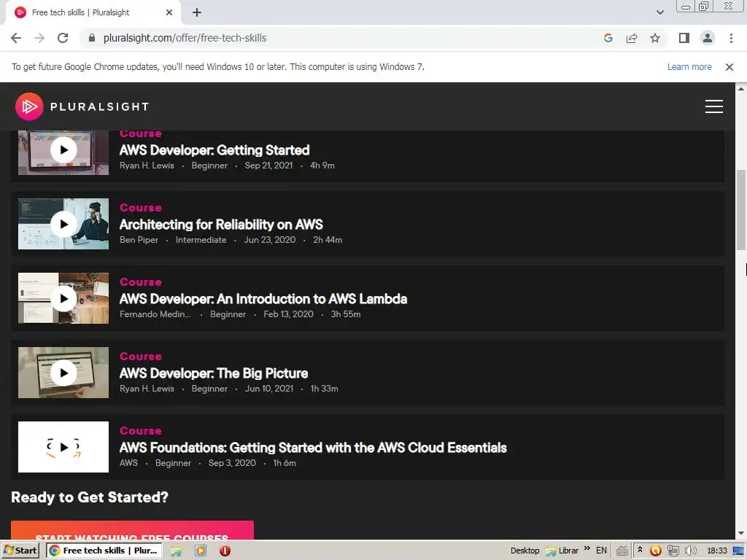Bookmark this tab with star icon
Viewport: 747px width, 560px height.
655,38
